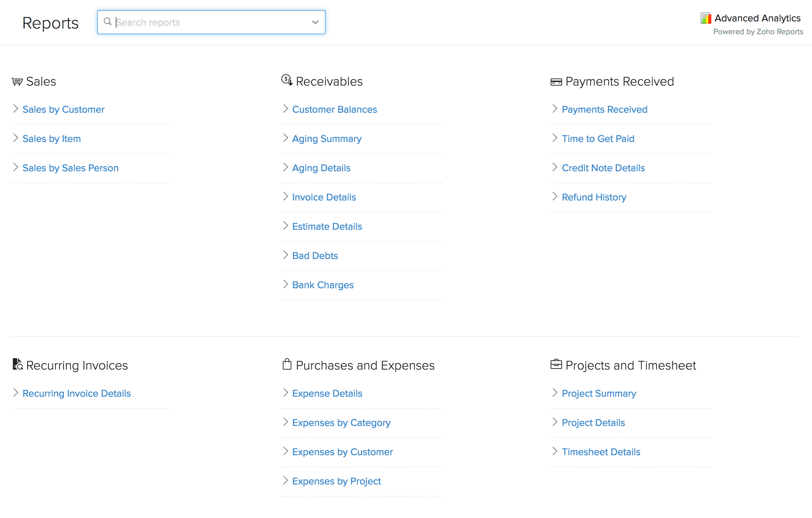Click the Sales shopping cart icon
Image resolution: width=812 pixels, height=518 pixels.
[x=17, y=82]
